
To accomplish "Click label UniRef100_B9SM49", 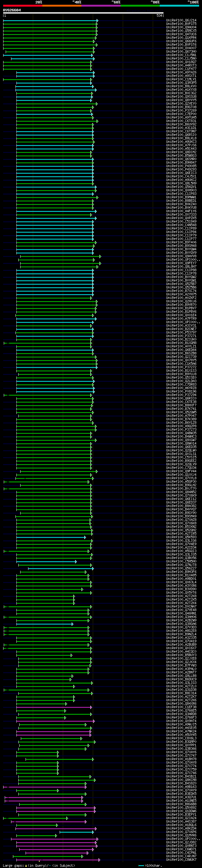I will pos(181,516).
